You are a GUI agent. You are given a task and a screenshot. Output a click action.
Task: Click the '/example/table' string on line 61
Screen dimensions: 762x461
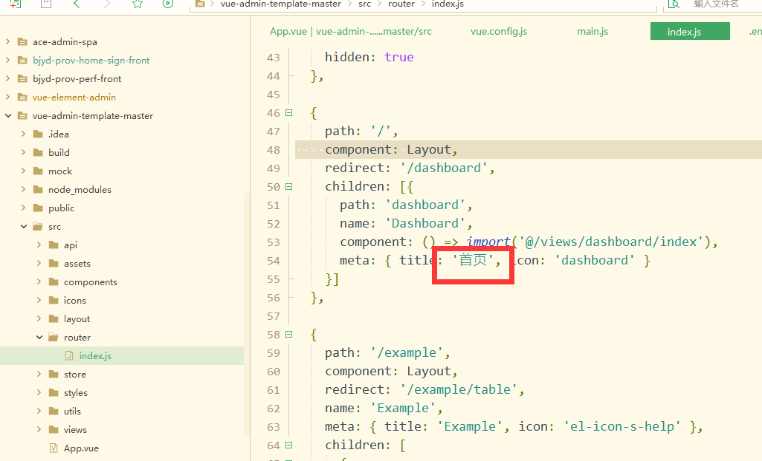point(459,390)
